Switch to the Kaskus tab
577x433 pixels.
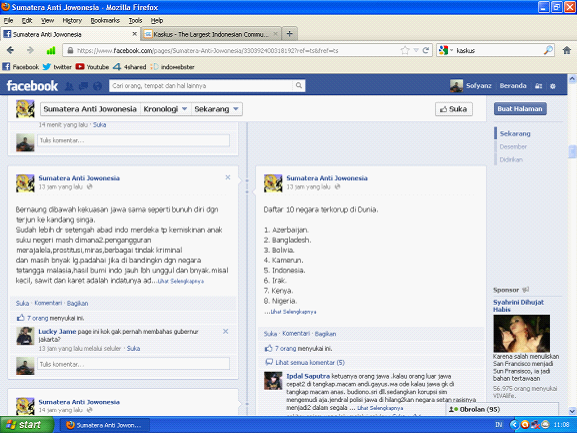click(x=211, y=34)
